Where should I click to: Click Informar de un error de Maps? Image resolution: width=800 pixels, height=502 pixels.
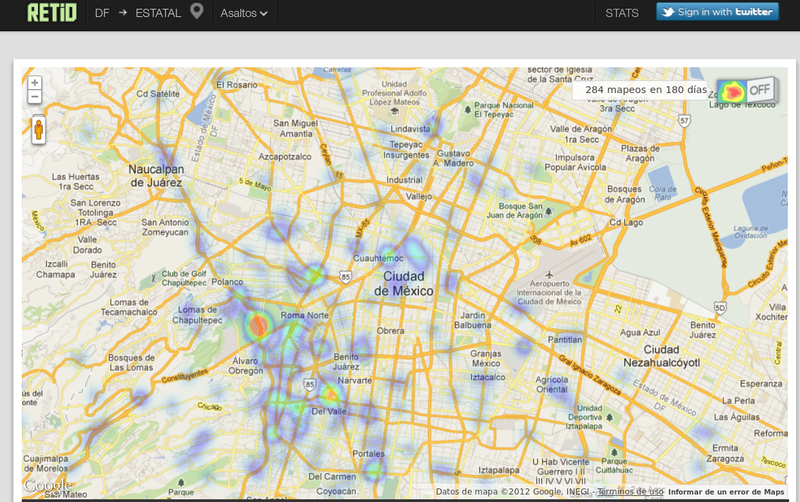[726, 492]
